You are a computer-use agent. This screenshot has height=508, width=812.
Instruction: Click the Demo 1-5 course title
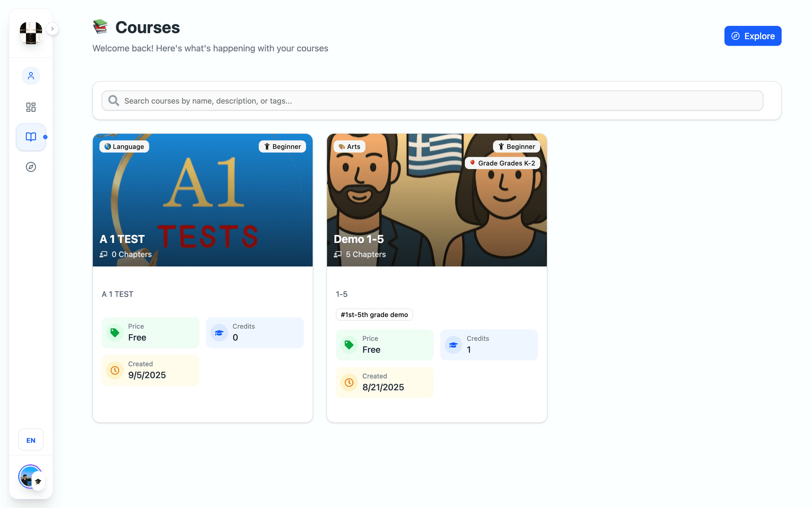(359, 239)
